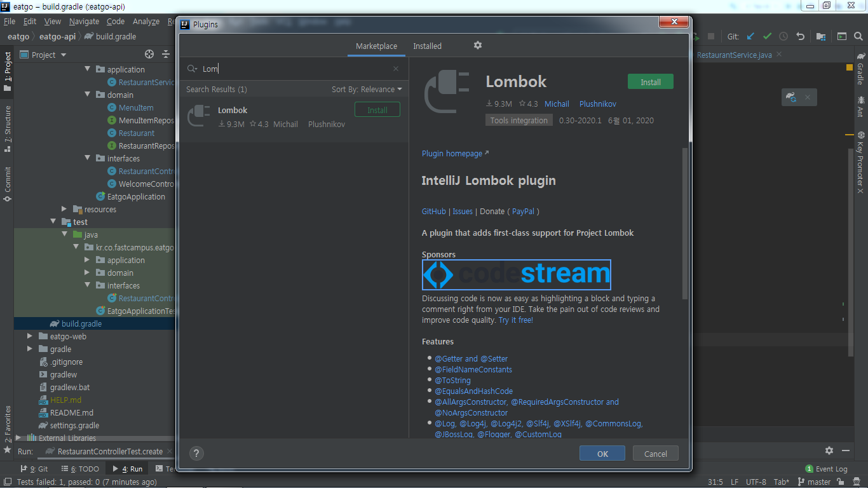Viewport: 868px width, 488px height.
Task: Open Sort By Relevance dropdown
Action: point(367,89)
